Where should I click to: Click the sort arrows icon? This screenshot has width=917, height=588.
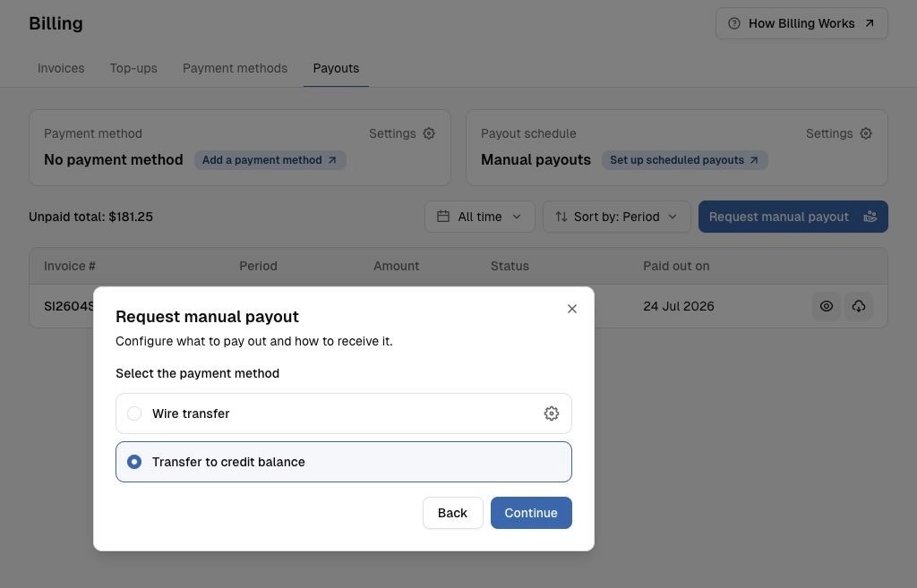pyautogui.click(x=561, y=217)
